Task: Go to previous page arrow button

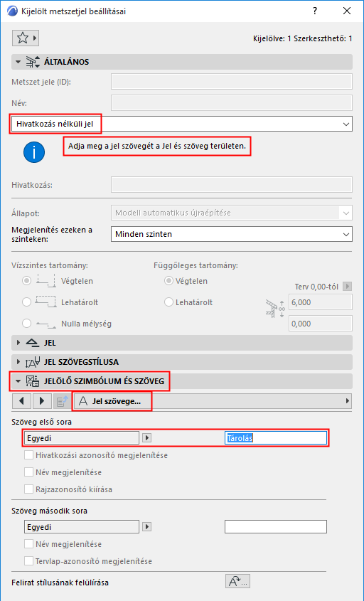Action: coord(21,401)
